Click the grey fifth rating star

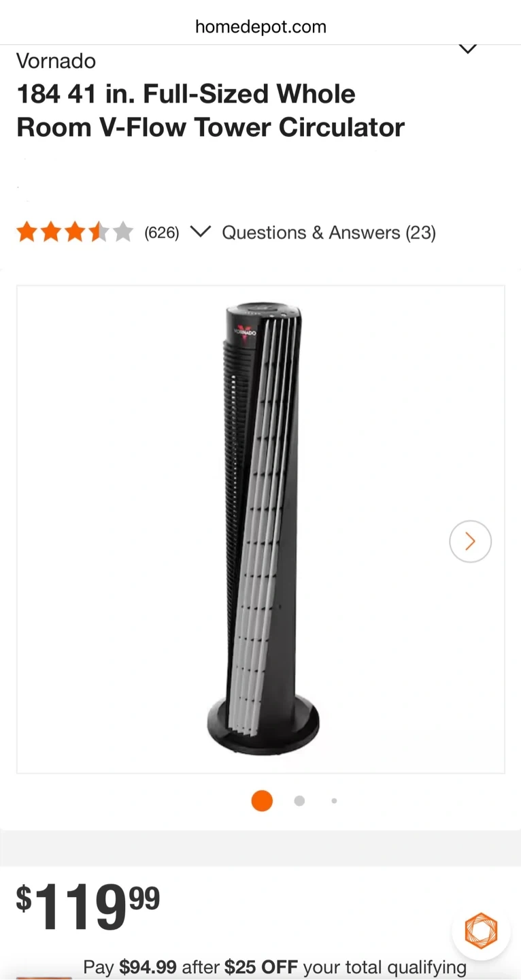[x=123, y=232]
